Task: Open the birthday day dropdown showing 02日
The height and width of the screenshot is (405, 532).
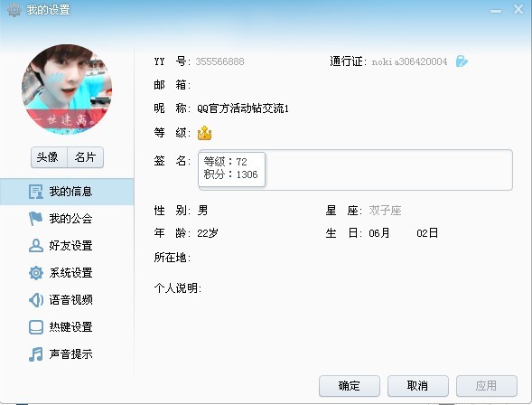Action: 427,233
